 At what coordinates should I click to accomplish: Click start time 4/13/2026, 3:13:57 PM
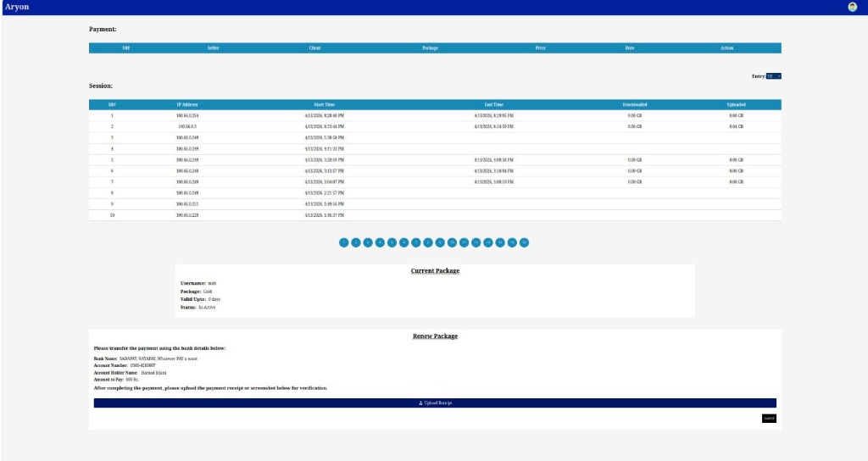tap(325, 171)
